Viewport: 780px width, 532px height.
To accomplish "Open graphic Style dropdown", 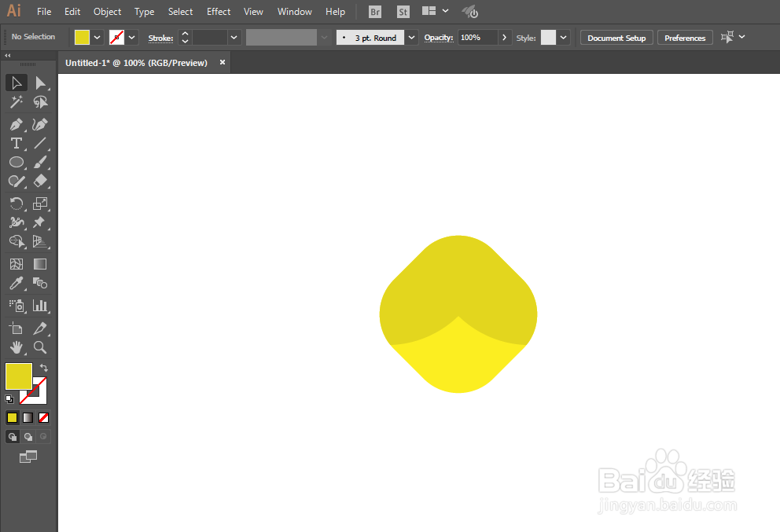I will click(x=564, y=37).
